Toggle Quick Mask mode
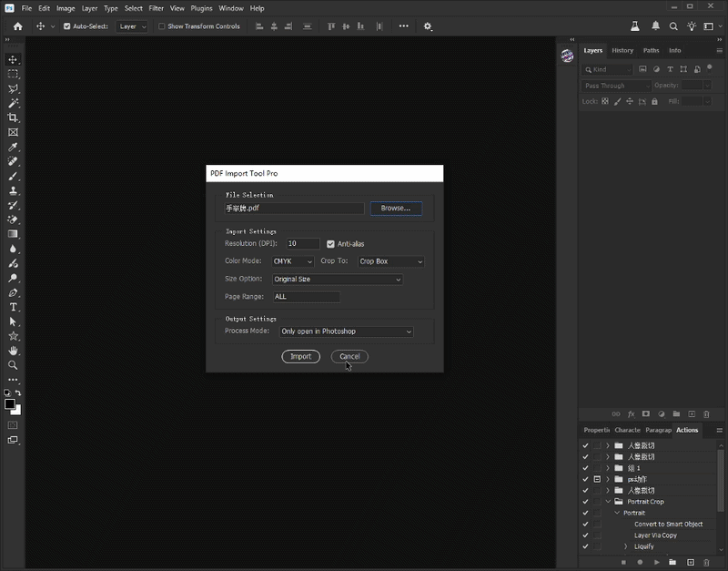The width and height of the screenshot is (728, 571). tap(13, 425)
